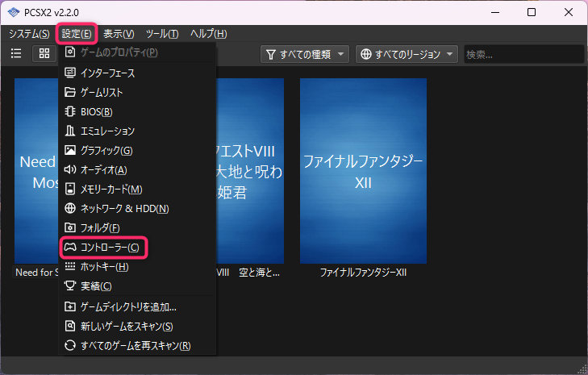The width and height of the screenshot is (588, 375).
Task: Click the interface icon in settings menu
Action: pos(69,73)
